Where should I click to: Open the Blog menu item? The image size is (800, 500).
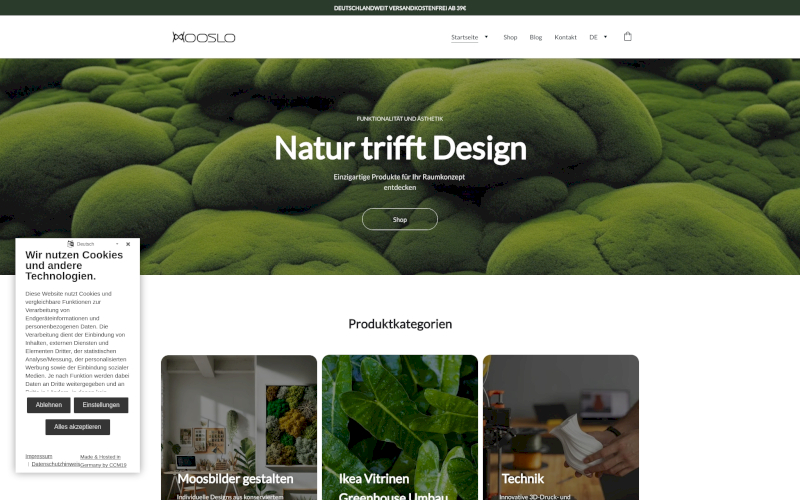click(536, 37)
